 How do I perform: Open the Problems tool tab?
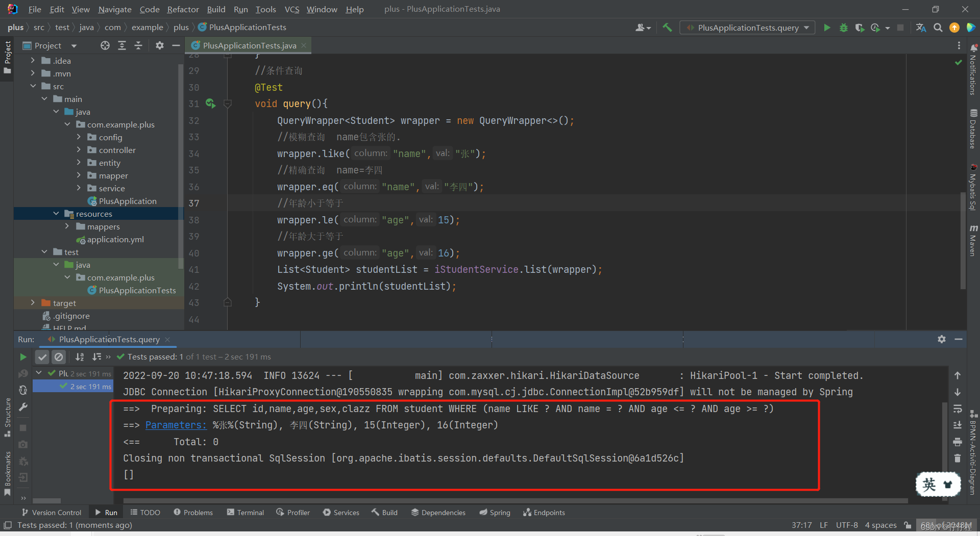[x=193, y=513]
